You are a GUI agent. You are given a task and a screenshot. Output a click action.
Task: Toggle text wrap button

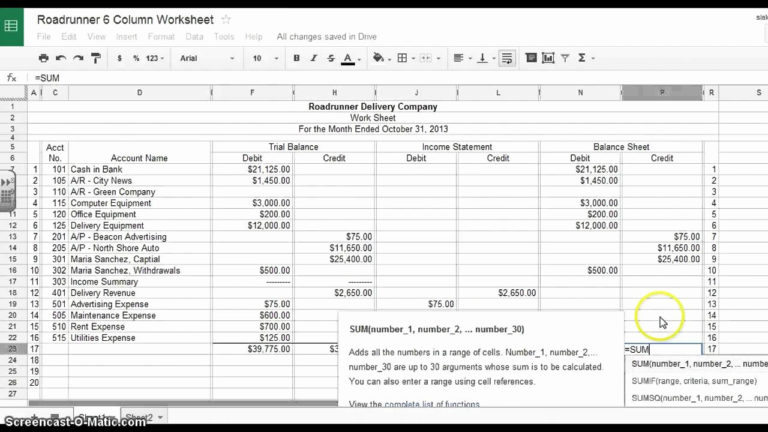507,58
